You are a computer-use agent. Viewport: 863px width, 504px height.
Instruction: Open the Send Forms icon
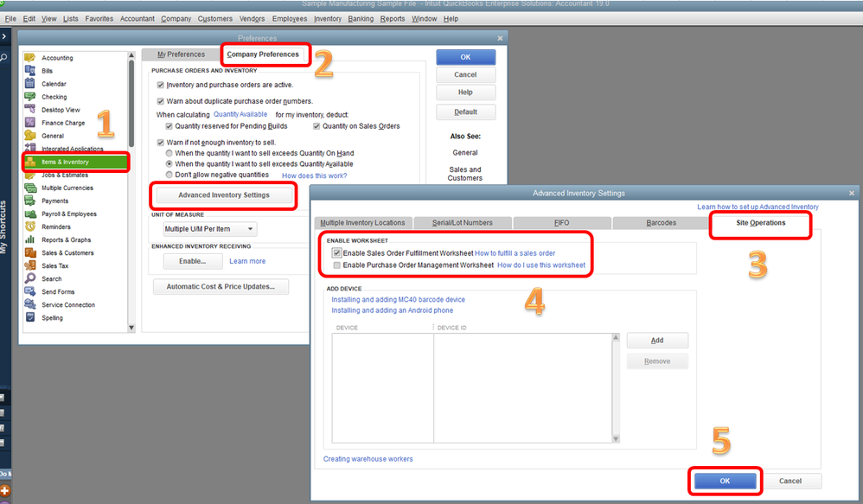click(30, 291)
